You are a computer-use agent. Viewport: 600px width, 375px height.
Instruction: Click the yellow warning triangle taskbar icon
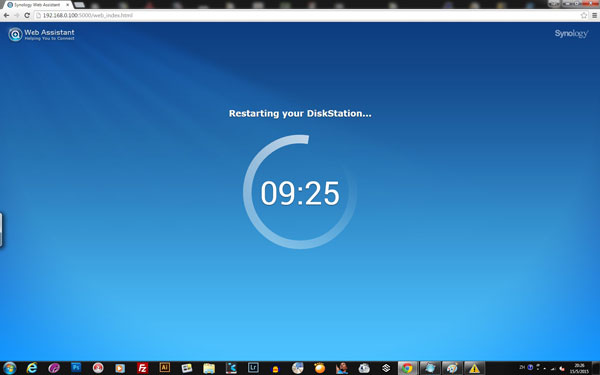tap(474, 368)
